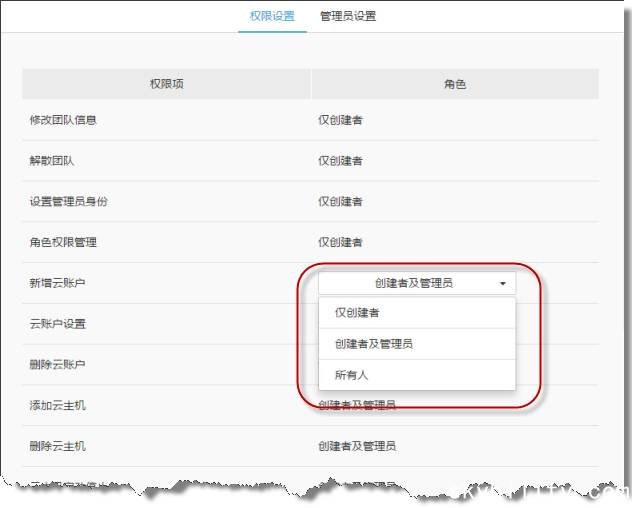Pick 所有人 in the role dropdown

[351, 375]
